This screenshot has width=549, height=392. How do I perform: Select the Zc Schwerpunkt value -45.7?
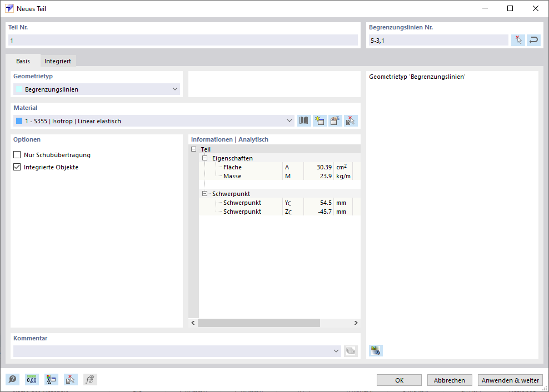click(x=324, y=212)
